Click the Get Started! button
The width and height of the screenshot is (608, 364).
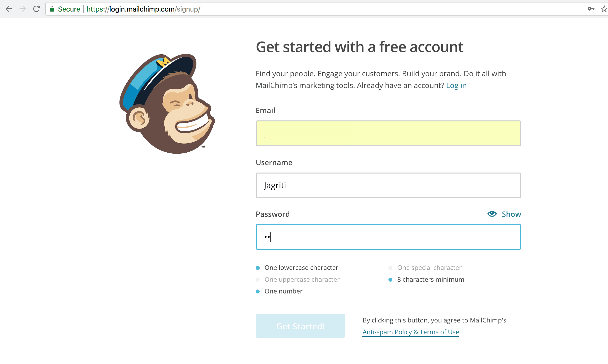pos(300,326)
